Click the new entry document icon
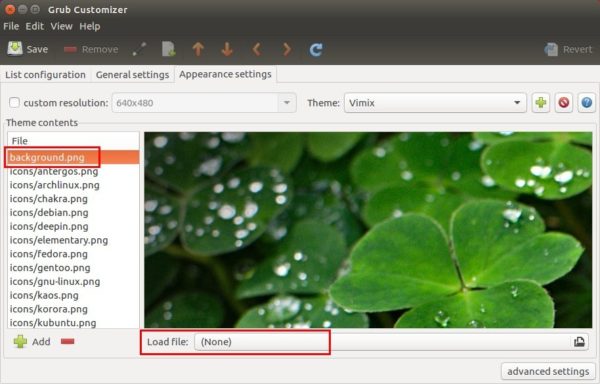Screen dimensions: 600x384 [x=168, y=49]
